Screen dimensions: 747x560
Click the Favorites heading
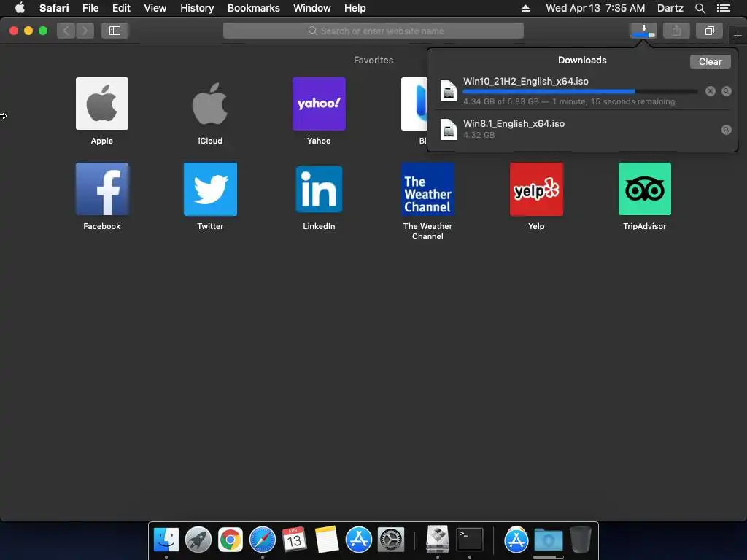(x=373, y=60)
